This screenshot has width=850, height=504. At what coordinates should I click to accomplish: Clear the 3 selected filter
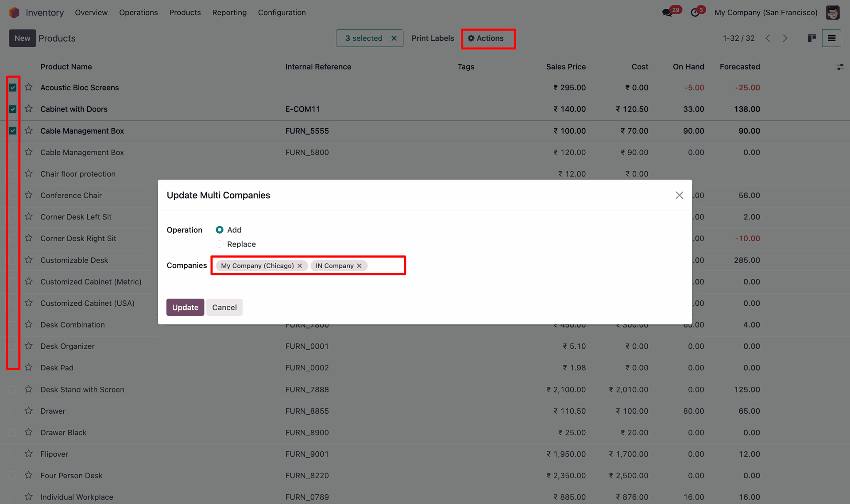click(394, 38)
